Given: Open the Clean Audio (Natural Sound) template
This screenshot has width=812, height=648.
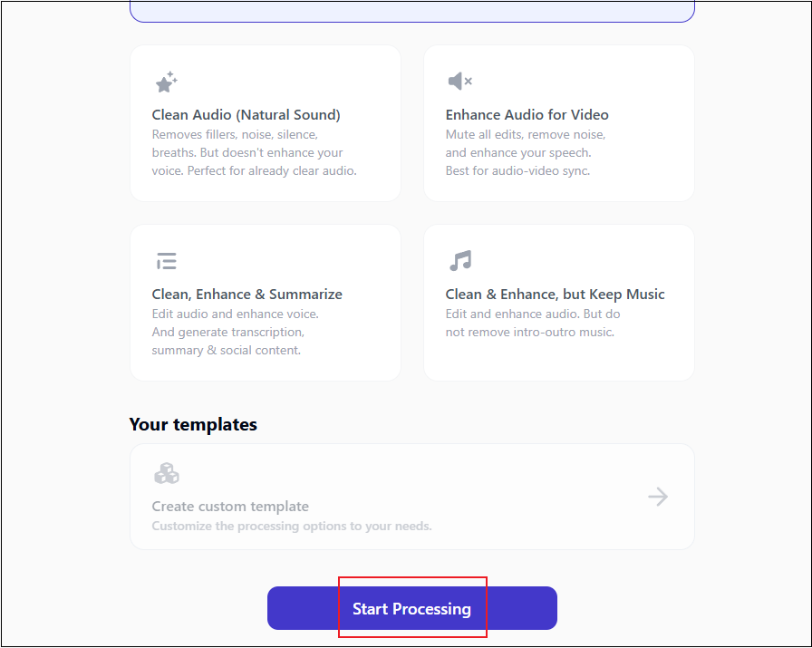Looking at the screenshot, I should (265, 122).
